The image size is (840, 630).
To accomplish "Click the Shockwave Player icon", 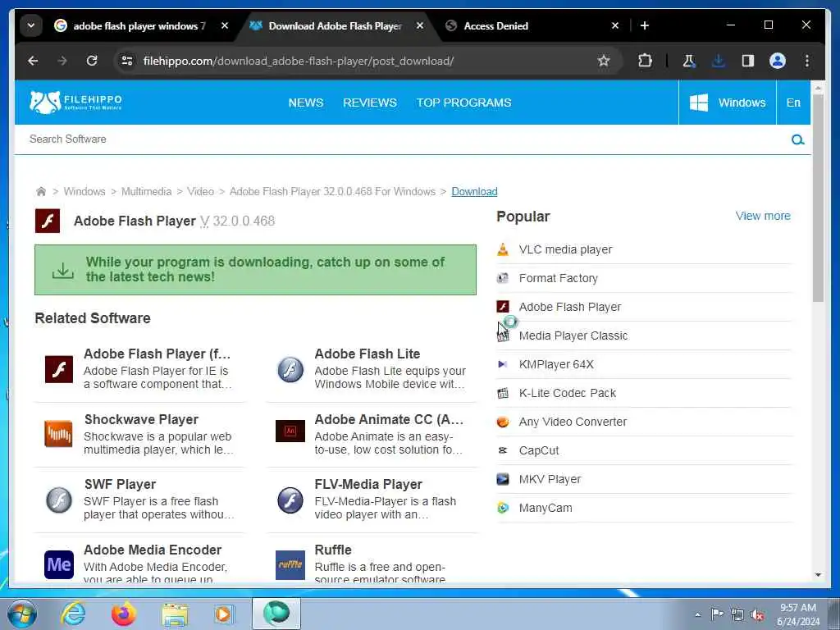I will 58,433.
